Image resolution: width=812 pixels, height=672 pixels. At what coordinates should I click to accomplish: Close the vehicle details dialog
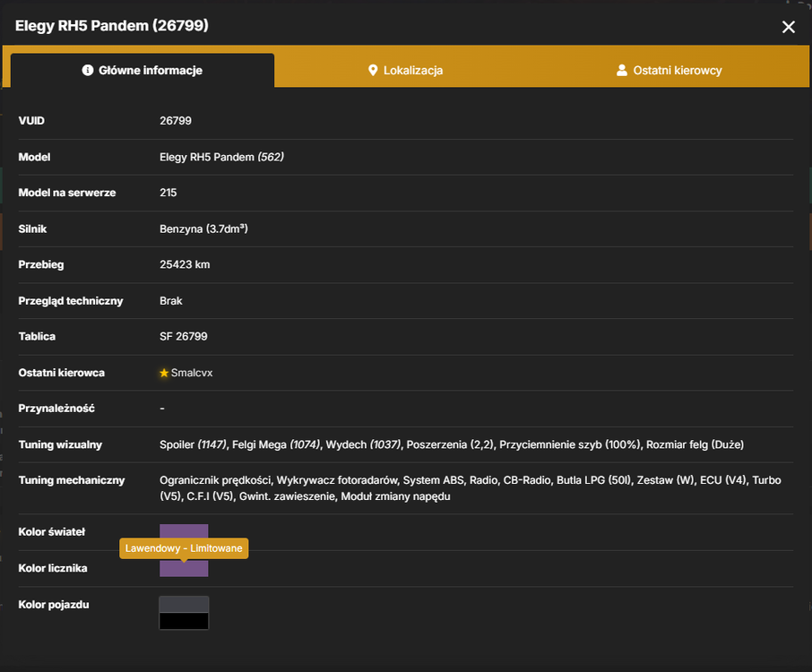[x=788, y=27]
